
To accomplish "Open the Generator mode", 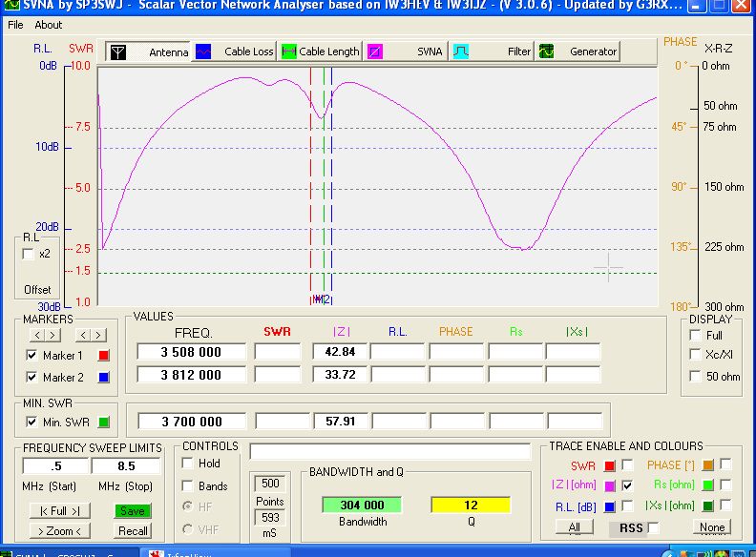I will pos(547,52).
